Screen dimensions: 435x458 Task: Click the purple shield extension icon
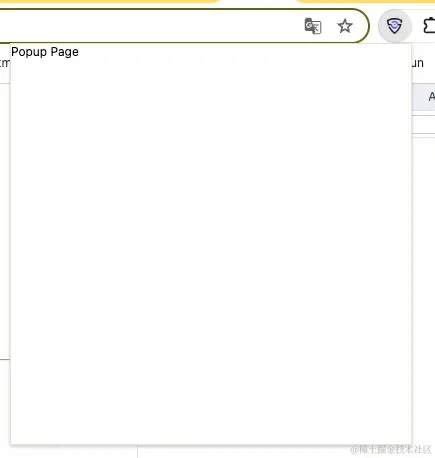[x=395, y=26]
